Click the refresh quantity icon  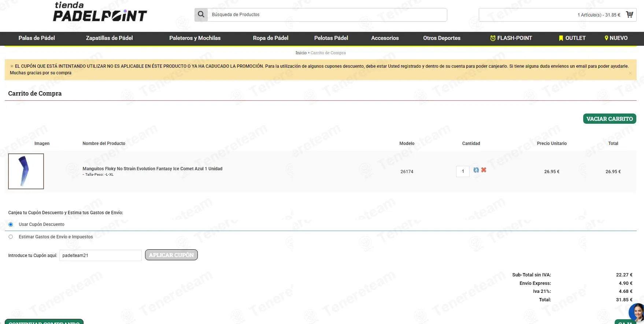476,170
